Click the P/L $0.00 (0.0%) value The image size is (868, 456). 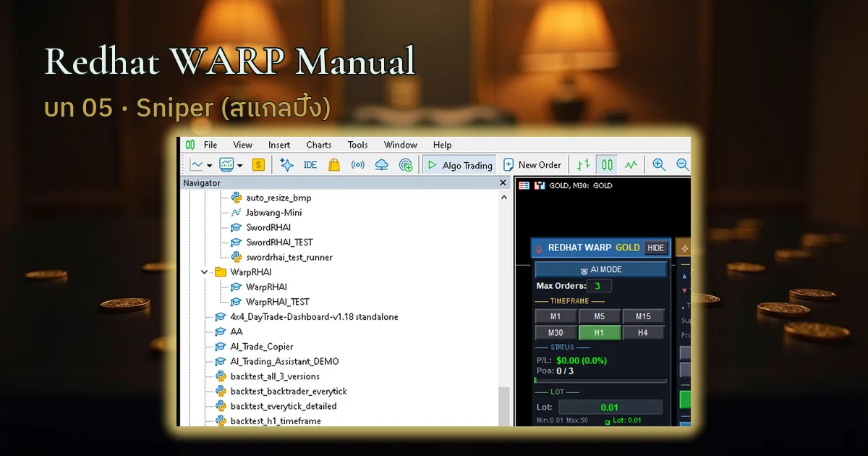[x=582, y=360]
